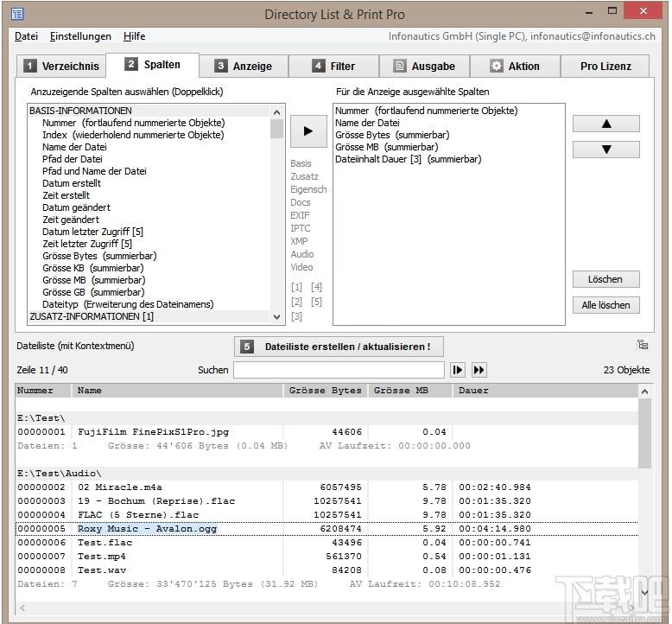Move selected column up with triangle button
The width and height of the screenshot is (672, 624).
[606, 124]
